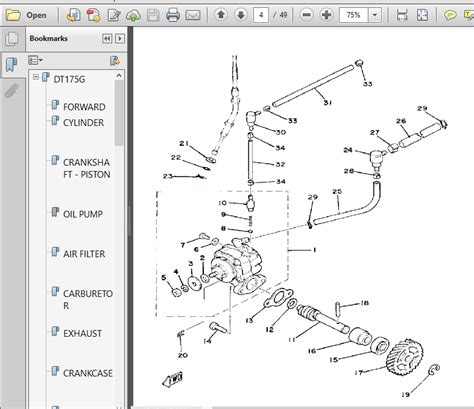Viewport: 474px width, 409px height.
Task: Open a file with the Open folder button
Action: click(26, 15)
